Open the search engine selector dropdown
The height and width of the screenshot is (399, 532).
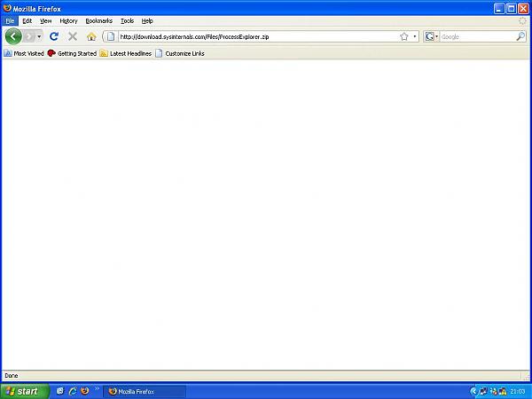(x=432, y=36)
